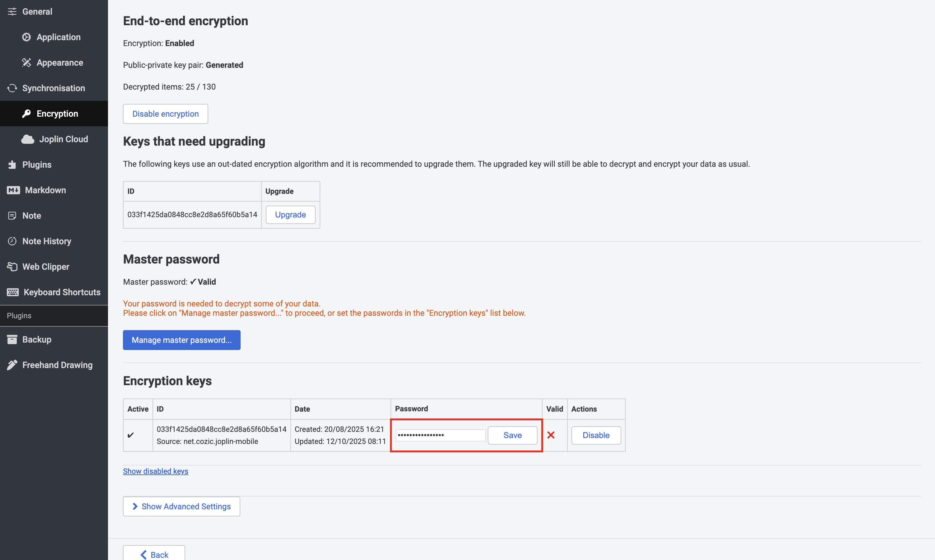Screen dimensions: 935x560
Task: Click the Application gear icon
Action: pos(26,37)
